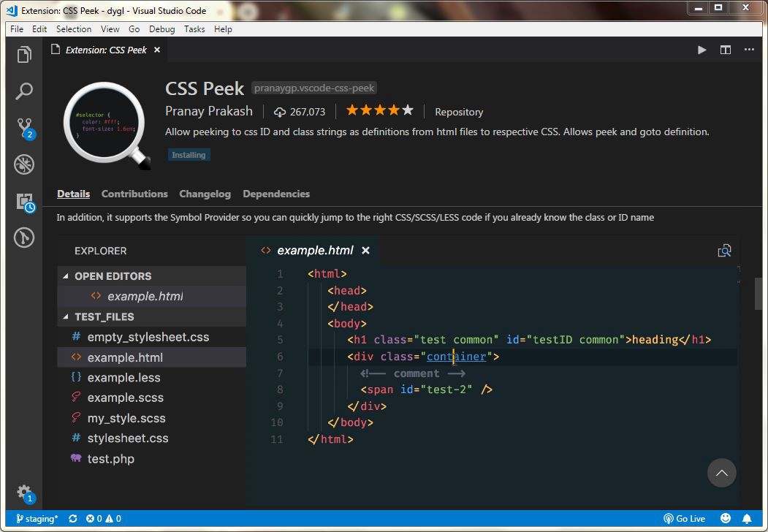Sync changes using the status bar refresh icon

[72, 518]
